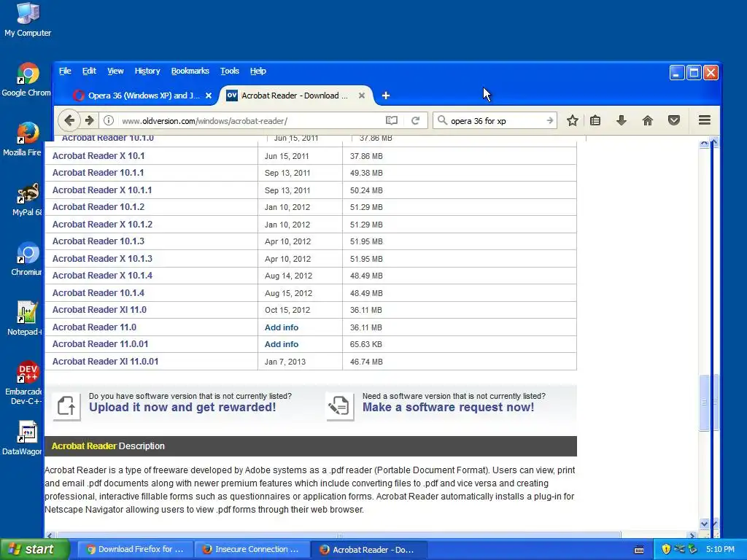The width and height of the screenshot is (747, 560).
Task: Click the on-screen keyboard taskbar icon
Action: pyautogui.click(x=639, y=550)
